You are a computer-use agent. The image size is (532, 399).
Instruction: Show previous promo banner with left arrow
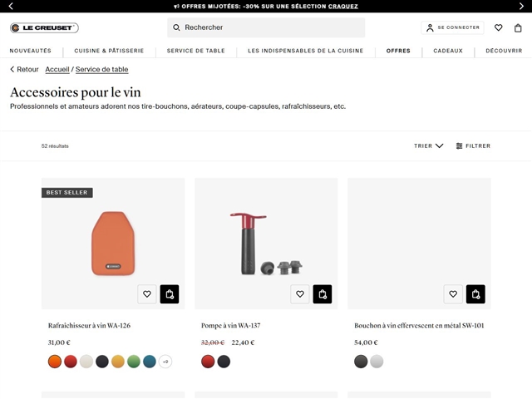(x=11, y=6)
